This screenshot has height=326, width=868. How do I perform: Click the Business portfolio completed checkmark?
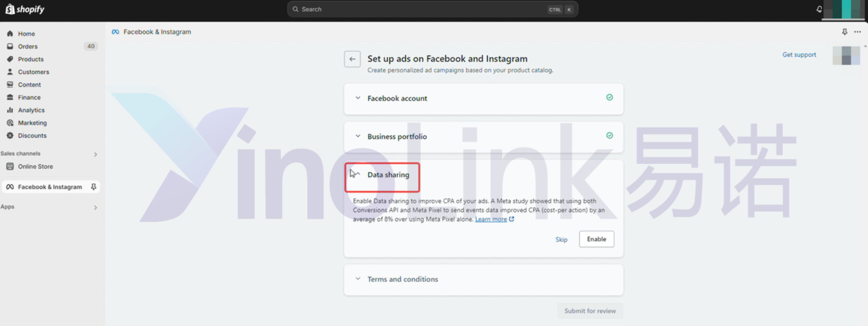coord(609,136)
